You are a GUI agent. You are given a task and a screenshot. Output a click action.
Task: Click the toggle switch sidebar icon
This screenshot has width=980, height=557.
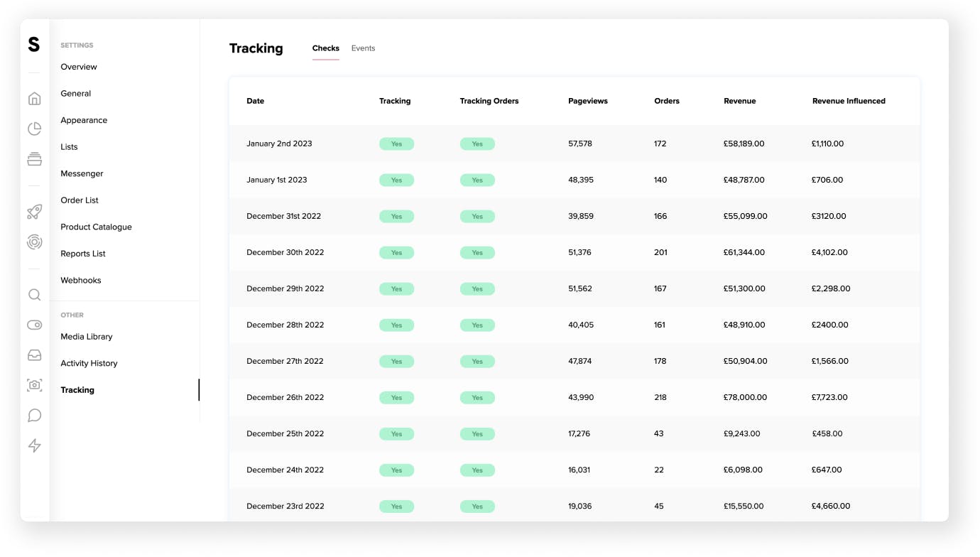34,325
